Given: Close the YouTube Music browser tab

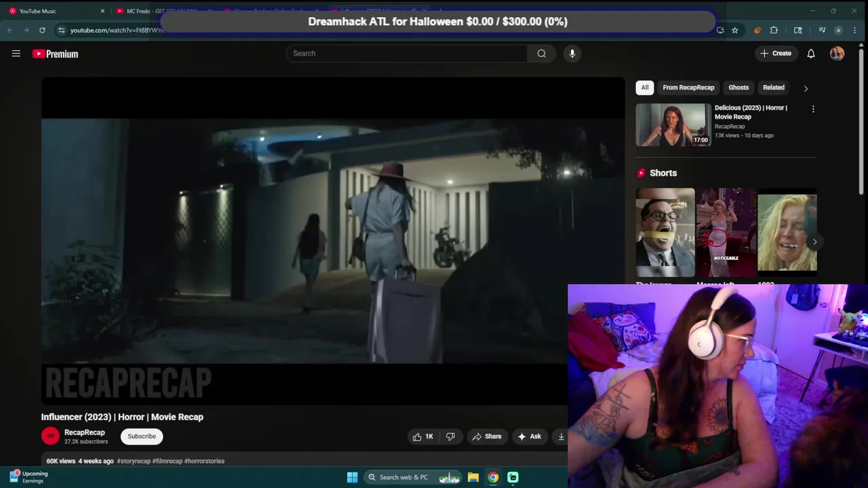Looking at the screenshot, I should [x=102, y=11].
